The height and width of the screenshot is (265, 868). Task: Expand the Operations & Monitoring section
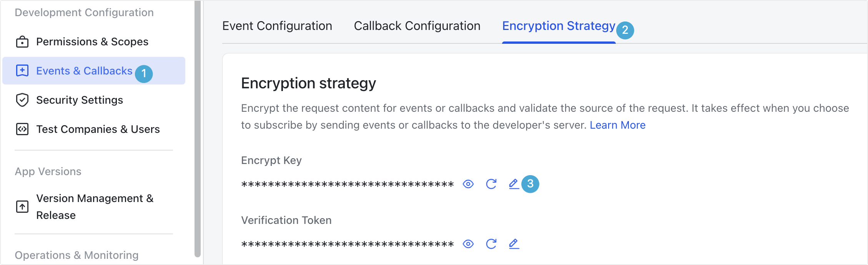[x=76, y=255]
